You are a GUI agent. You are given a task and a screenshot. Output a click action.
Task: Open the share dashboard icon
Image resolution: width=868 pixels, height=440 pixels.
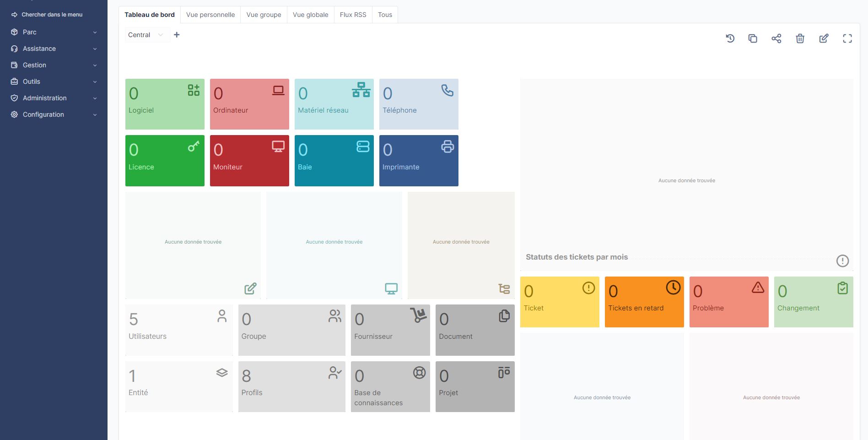pos(776,38)
